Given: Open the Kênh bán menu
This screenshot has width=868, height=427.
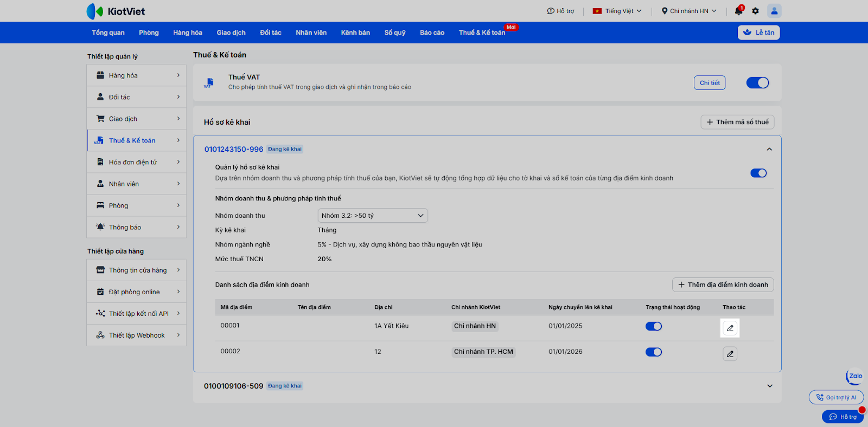Looking at the screenshot, I should coord(355,33).
